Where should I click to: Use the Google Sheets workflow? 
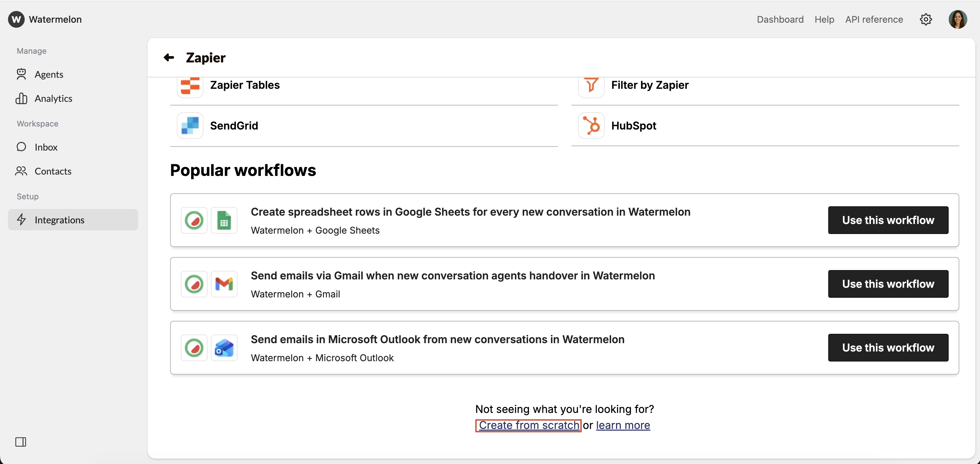coord(888,220)
